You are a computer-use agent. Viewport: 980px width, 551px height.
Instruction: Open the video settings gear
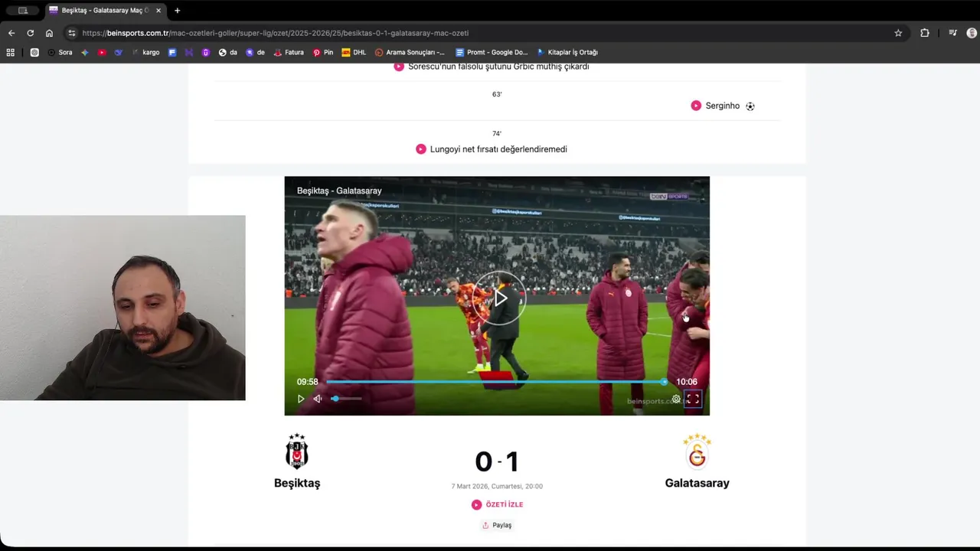(x=676, y=399)
